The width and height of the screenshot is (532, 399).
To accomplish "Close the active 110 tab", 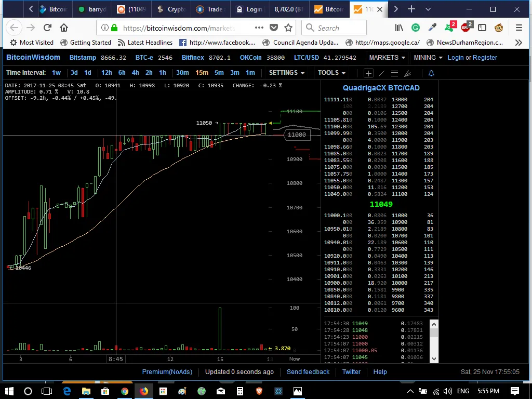I will coord(380,9).
